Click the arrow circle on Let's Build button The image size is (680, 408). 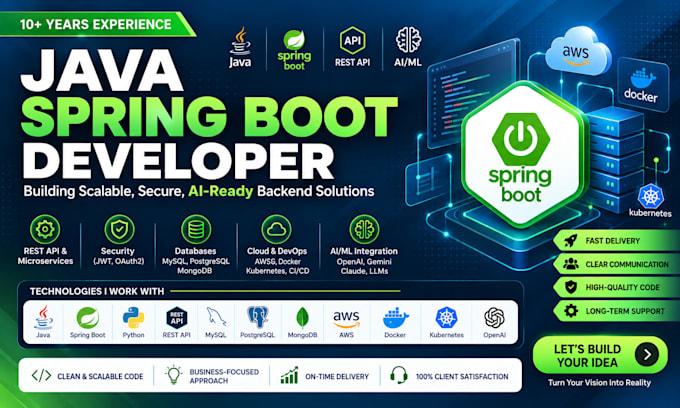[647, 355]
